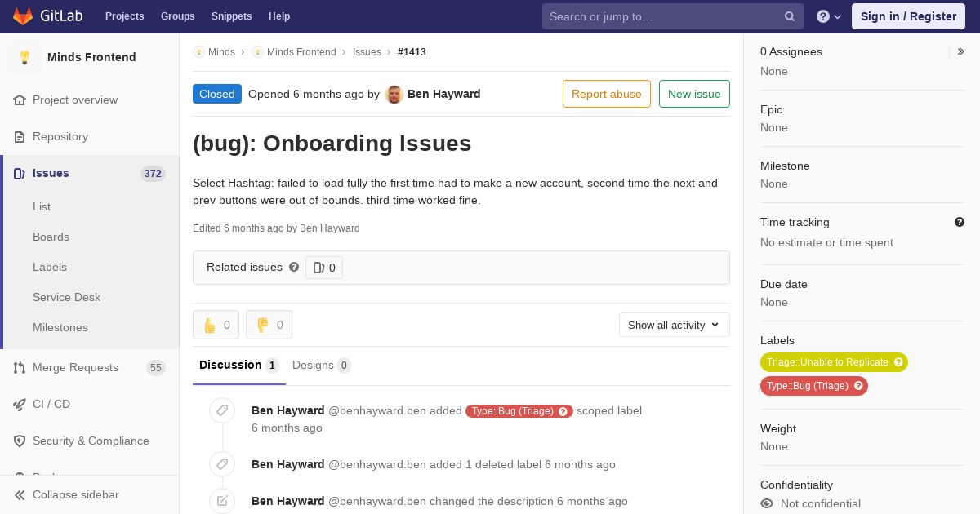Click the Security shield icon

click(20, 441)
